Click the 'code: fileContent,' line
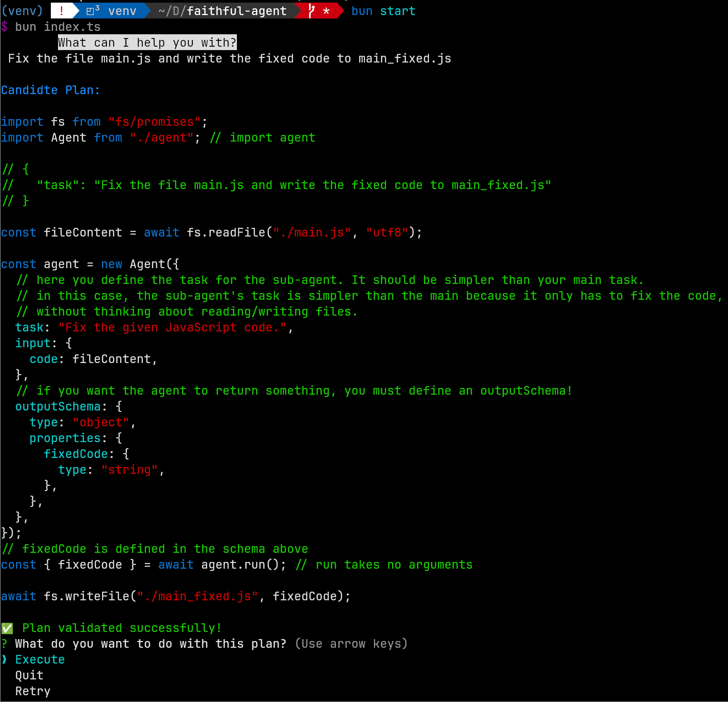Screen dimensions: 728x702 (x=93, y=359)
